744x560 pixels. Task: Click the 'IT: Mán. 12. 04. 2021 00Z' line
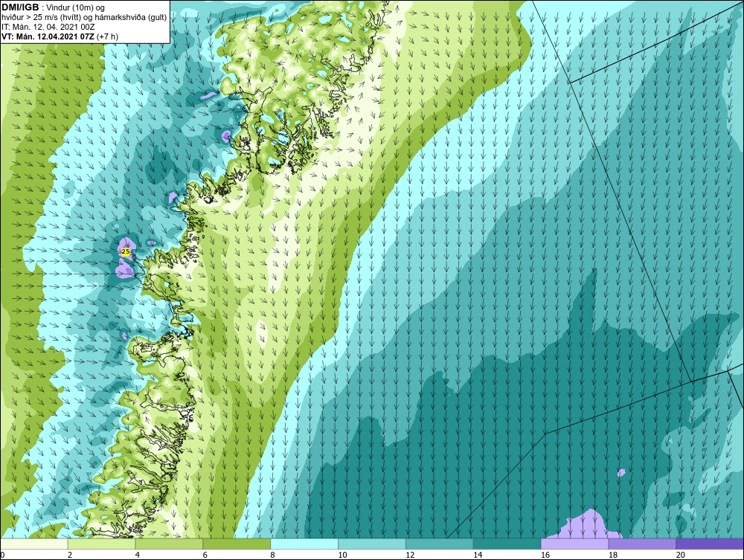(x=48, y=27)
